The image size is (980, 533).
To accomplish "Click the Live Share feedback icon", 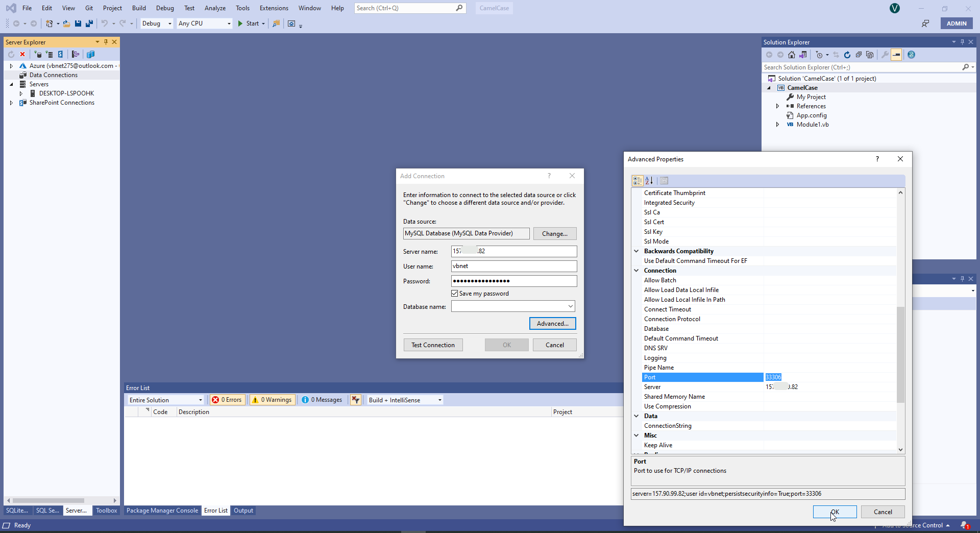I will pyautogui.click(x=925, y=23).
